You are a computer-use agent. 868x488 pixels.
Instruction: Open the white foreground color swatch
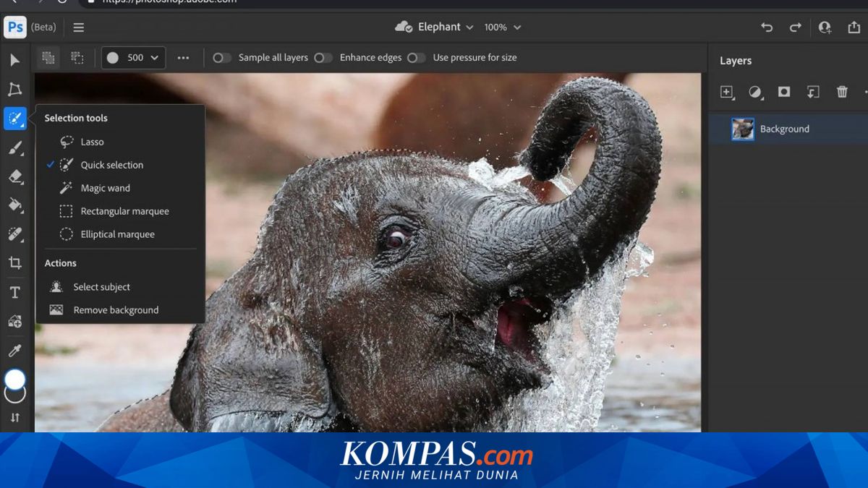[14, 379]
